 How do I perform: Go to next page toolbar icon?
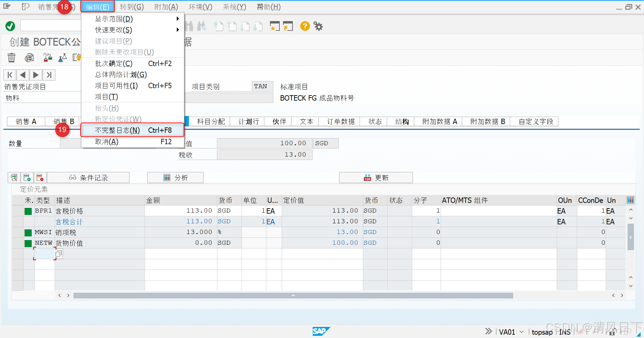coord(245,26)
